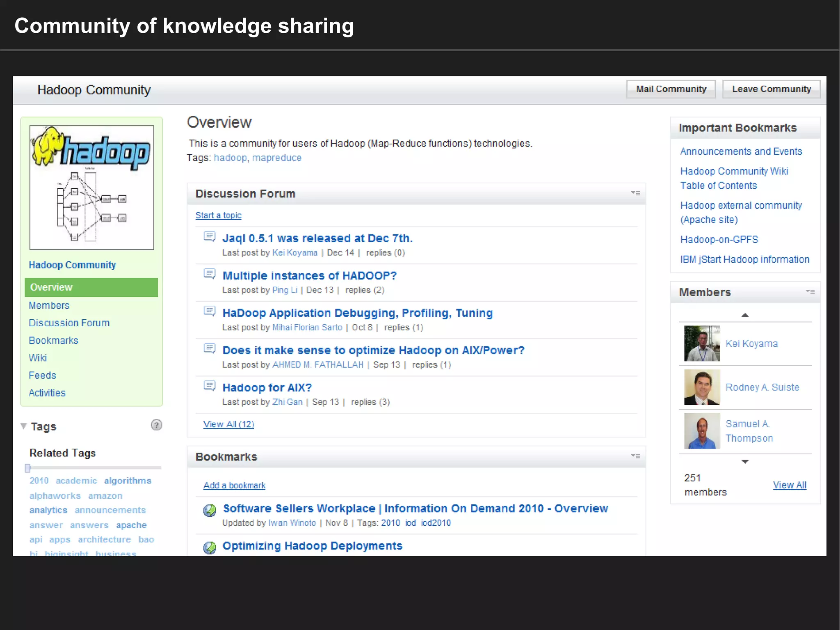Open optimize Hadoop on AIX/Power topic
Viewport: 840px width, 630px height.
(x=374, y=351)
